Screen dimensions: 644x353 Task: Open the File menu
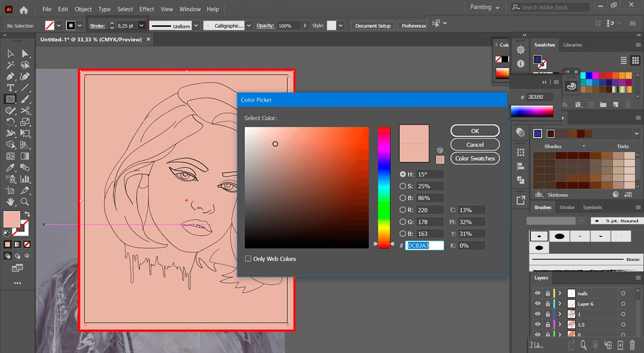47,9
